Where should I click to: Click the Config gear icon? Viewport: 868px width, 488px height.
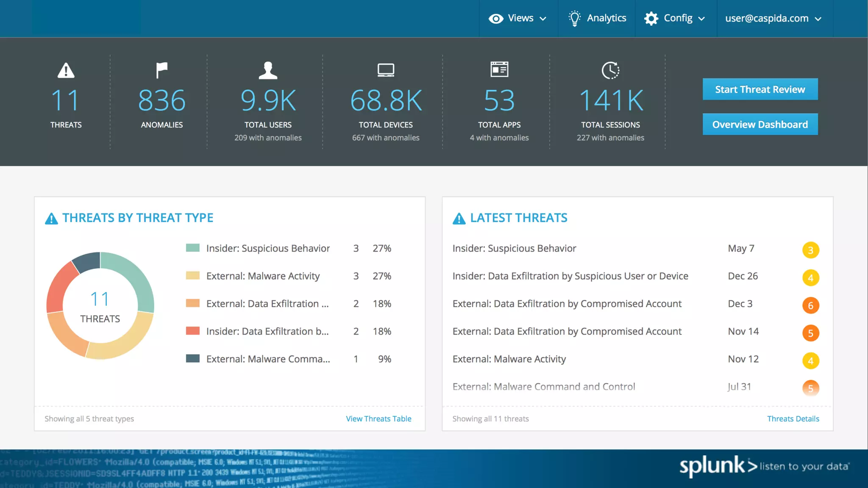[651, 18]
